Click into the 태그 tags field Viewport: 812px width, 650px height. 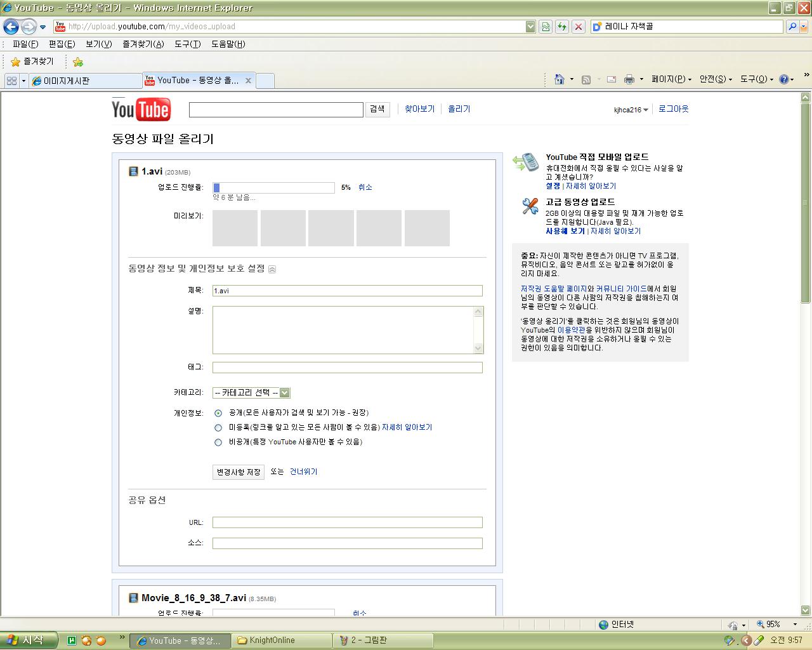(x=348, y=368)
